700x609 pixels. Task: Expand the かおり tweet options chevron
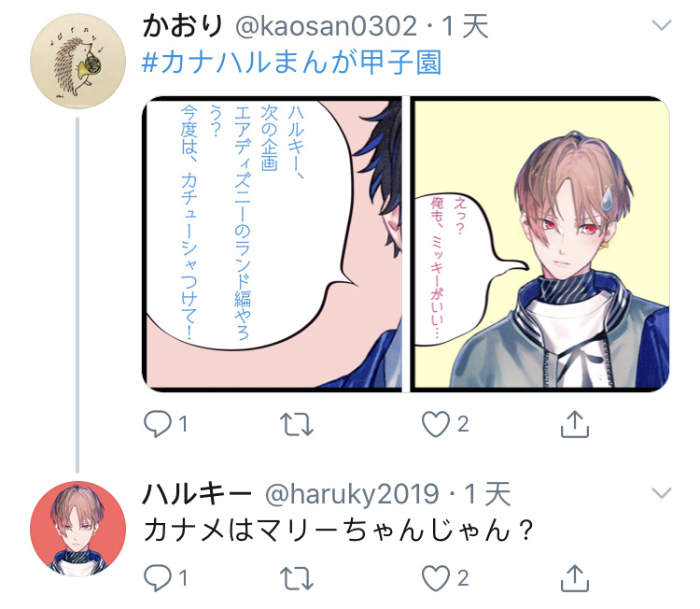[662, 25]
